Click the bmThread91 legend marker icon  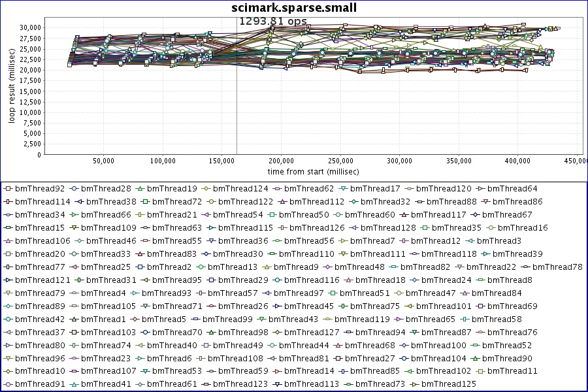pos(8,384)
